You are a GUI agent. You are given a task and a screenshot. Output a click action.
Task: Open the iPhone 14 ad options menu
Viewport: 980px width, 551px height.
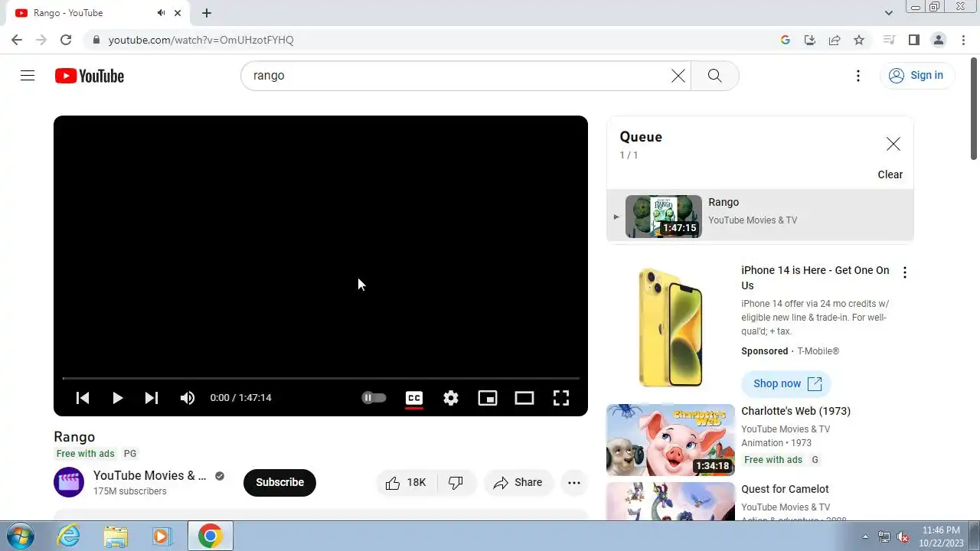[905, 272]
